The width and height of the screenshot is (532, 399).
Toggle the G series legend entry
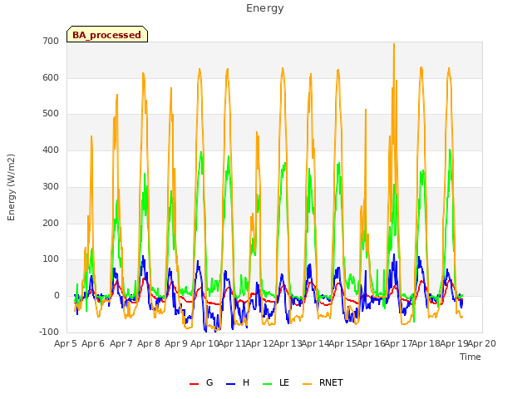[201, 382]
